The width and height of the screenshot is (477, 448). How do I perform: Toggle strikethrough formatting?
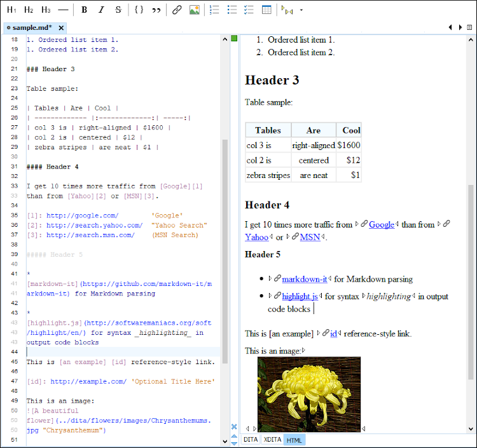pos(118,10)
